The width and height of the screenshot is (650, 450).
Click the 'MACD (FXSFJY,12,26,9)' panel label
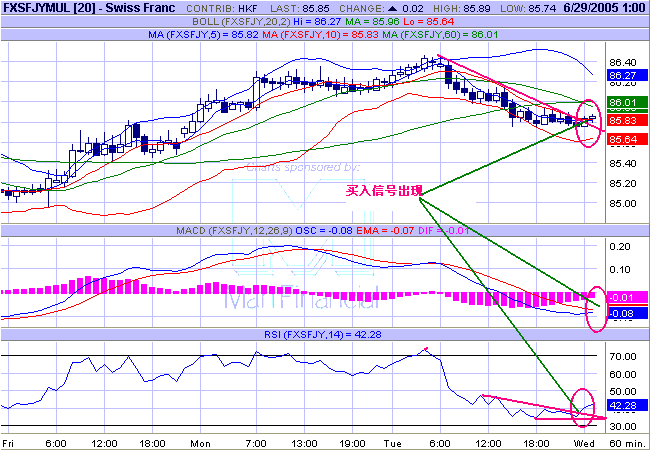coord(235,230)
